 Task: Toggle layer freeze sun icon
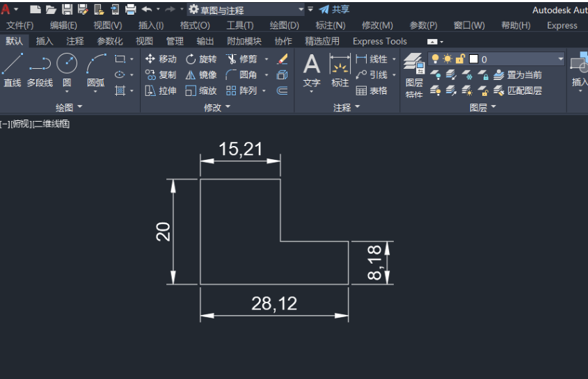point(447,59)
